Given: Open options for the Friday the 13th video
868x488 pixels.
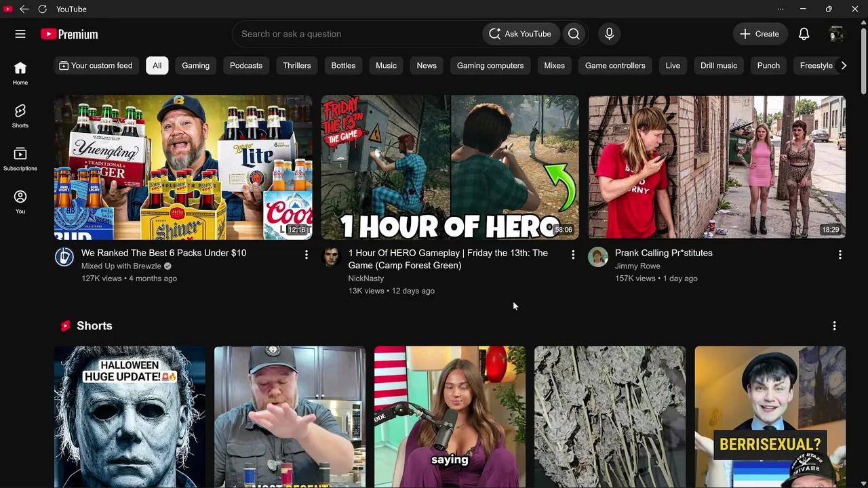Looking at the screenshot, I should pos(573,254).
